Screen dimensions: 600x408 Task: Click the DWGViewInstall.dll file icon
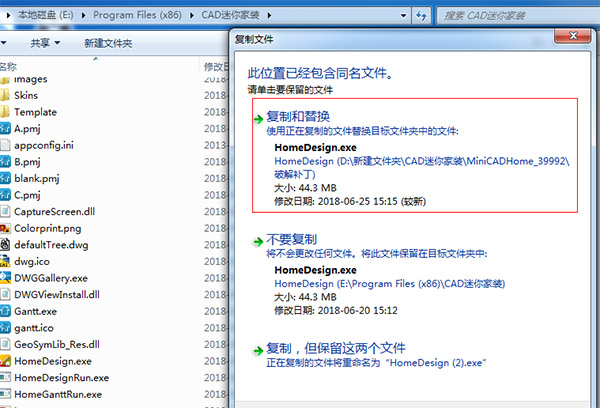(x=5, y=294)
